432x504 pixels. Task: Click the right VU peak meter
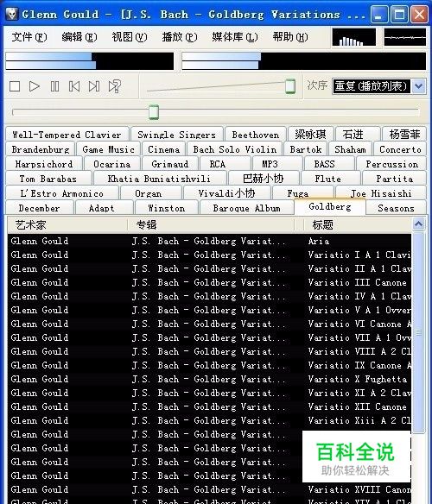[303, 61]
